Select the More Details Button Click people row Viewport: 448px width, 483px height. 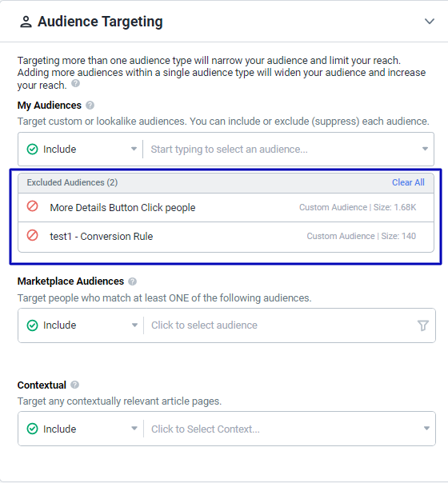[x=226, y=208]
